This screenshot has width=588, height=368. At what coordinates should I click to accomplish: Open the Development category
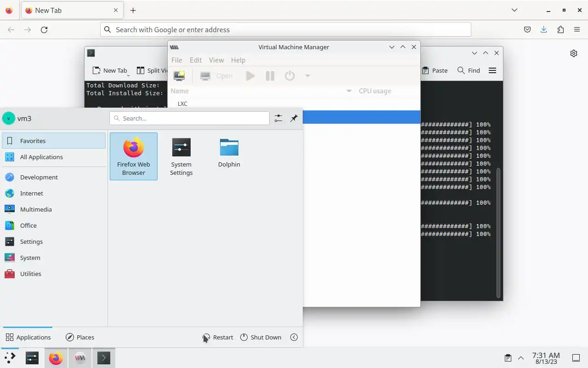(54, 177)
